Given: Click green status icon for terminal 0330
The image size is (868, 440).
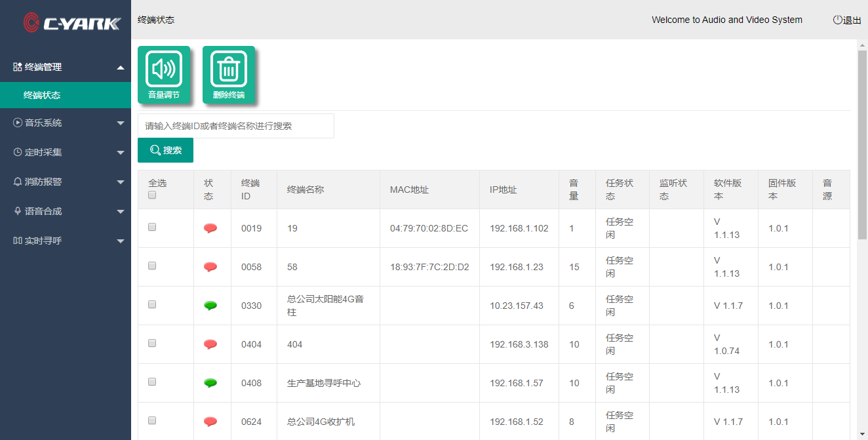Looking at the screenshot, I should [210, 306].
